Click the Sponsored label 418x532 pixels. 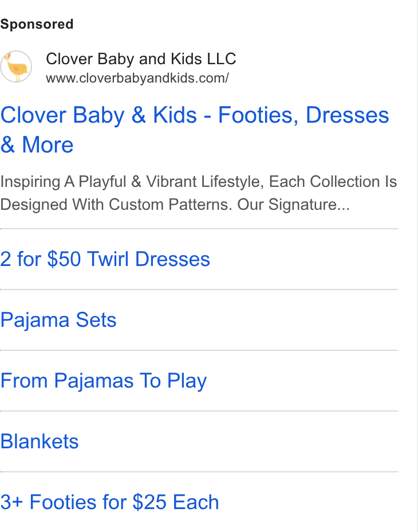[37, 24]
